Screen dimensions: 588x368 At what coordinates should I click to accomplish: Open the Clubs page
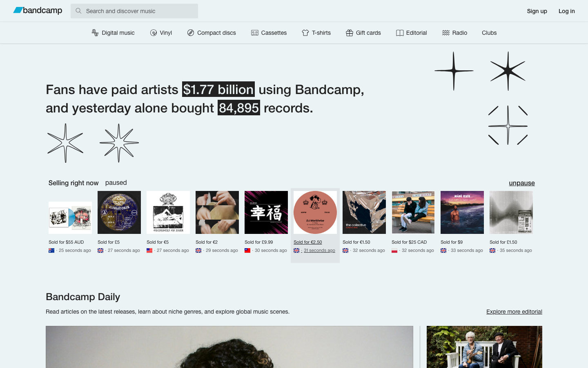click(489, 33)
